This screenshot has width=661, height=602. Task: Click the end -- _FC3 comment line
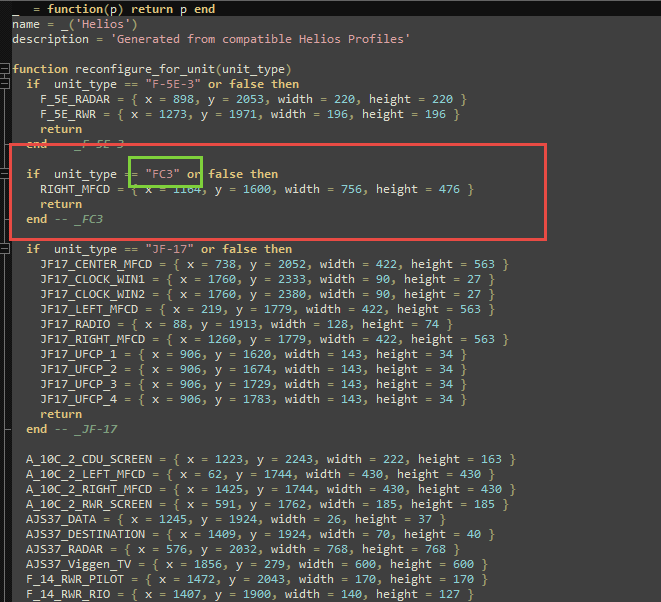[x=64, y=219]
